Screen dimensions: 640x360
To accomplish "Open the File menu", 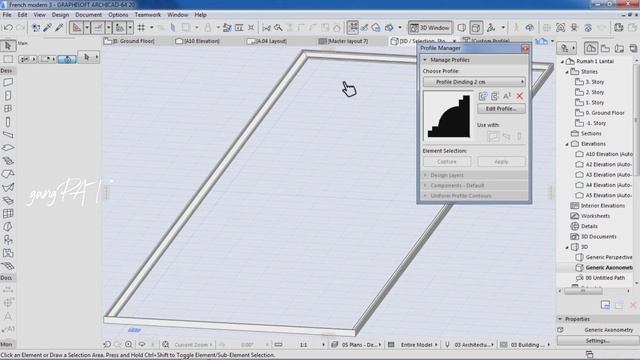I will [7, 15].
